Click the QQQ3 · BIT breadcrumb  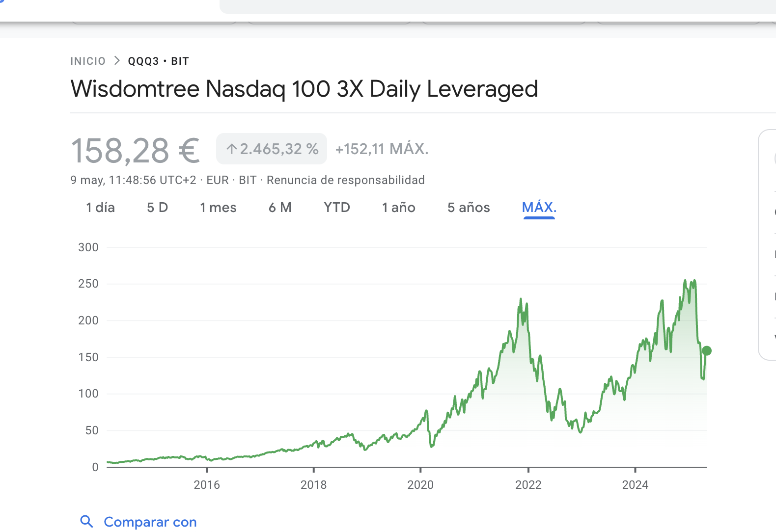pos(159,61)
